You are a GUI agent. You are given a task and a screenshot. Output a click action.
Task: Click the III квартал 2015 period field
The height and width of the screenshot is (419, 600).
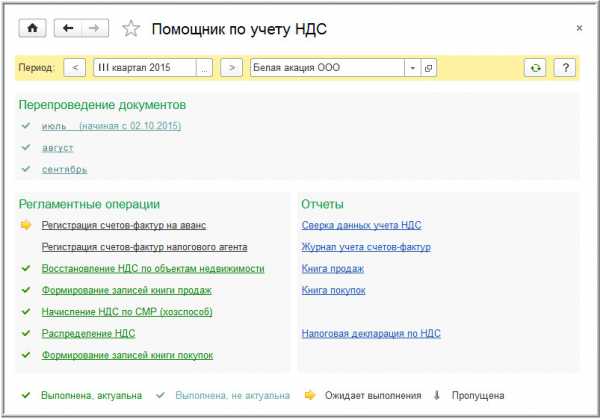(144, 67)
